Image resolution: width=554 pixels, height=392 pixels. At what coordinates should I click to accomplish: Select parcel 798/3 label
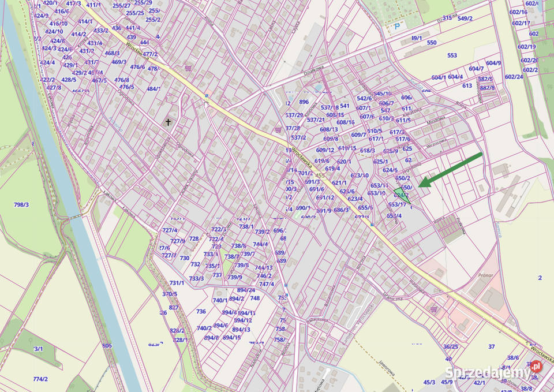(21, 205)
